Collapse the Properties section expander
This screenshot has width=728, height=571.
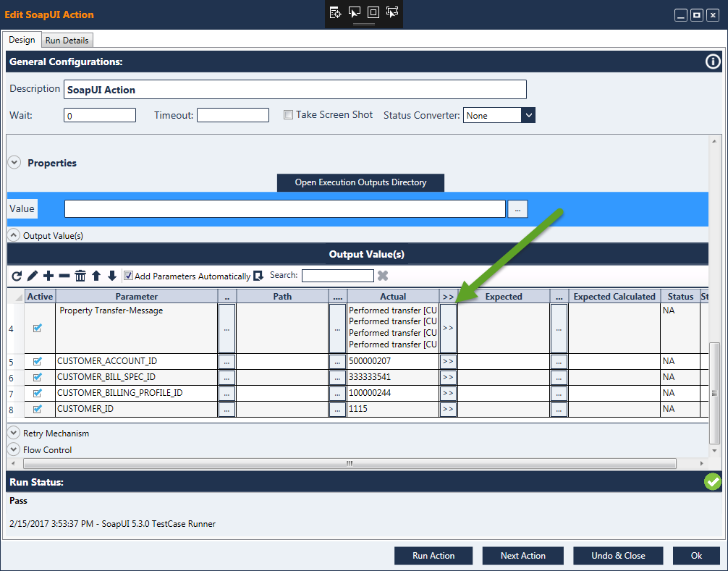14,163
